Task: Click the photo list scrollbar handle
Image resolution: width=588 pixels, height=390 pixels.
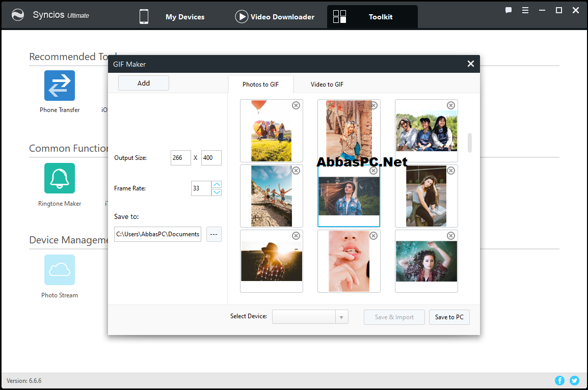Action: [469, 143]
